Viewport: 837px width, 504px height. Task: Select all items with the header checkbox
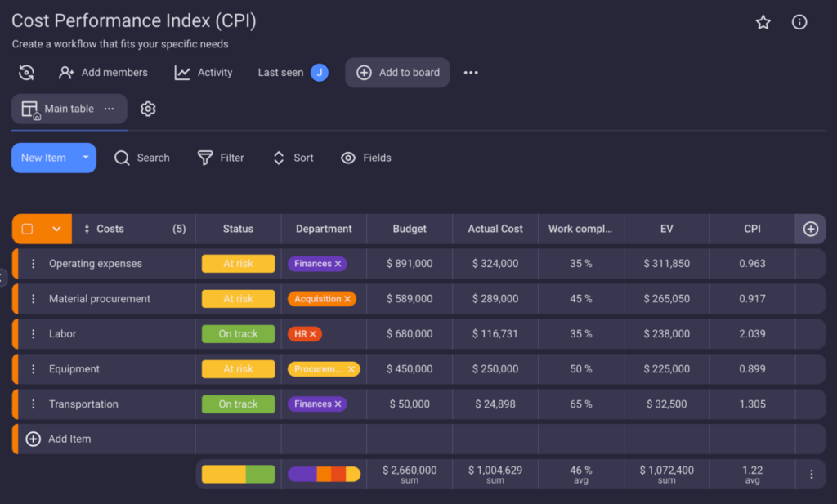click(x=28, y=229)
